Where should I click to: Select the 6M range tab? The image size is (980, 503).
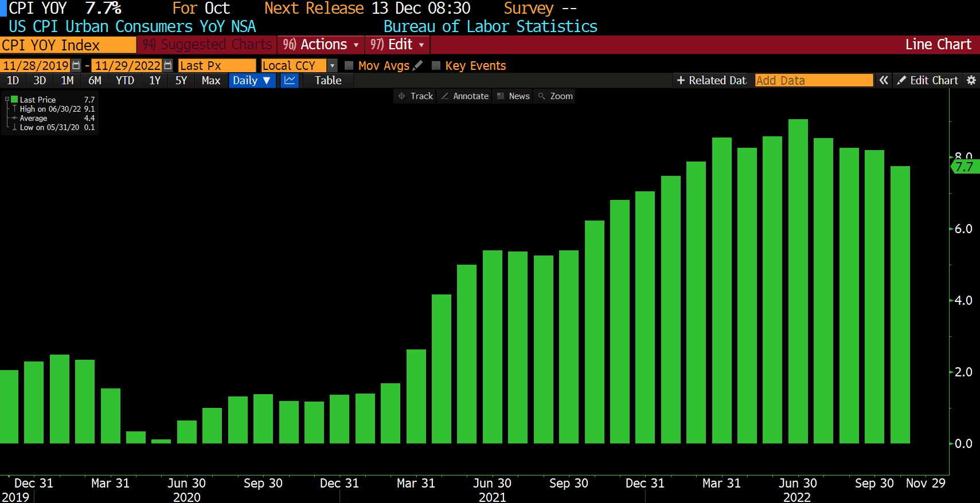coord(95,81)
